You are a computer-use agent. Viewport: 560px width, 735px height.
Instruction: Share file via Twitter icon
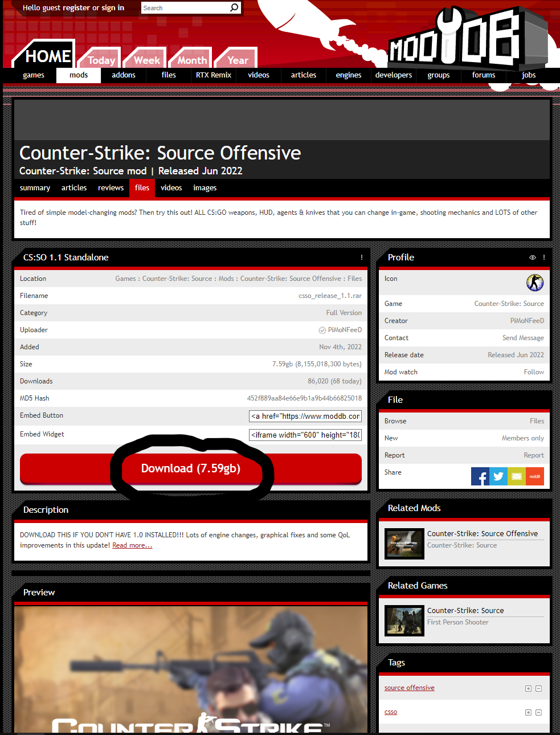(x=498, y=476)
